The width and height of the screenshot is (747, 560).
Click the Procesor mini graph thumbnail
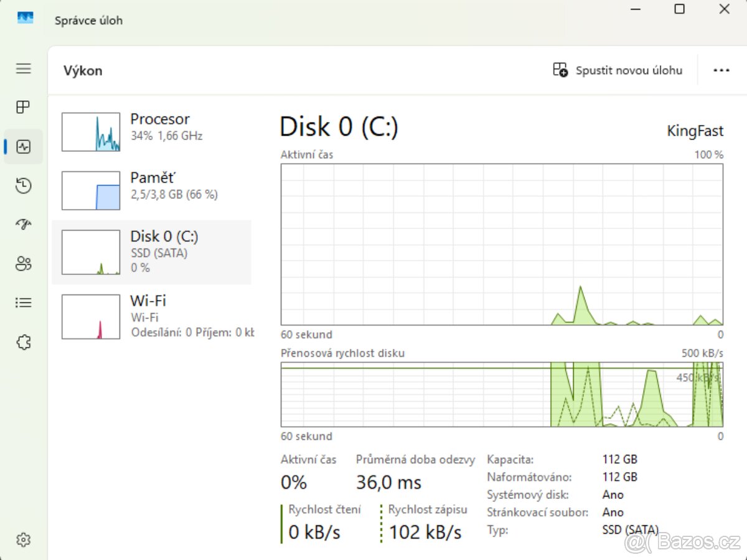[91, 131]
